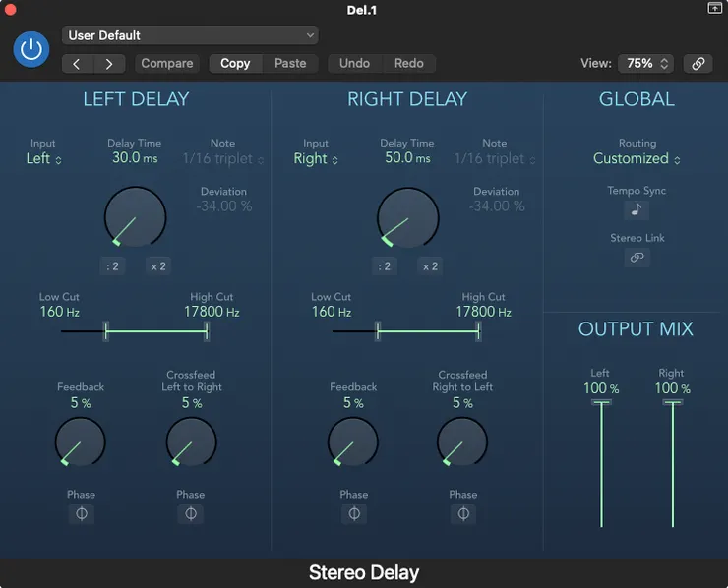728x588 pixels.
Task: Click the Left Delay High Cut 17800 Hz value
Action: [x=212, y=312]
